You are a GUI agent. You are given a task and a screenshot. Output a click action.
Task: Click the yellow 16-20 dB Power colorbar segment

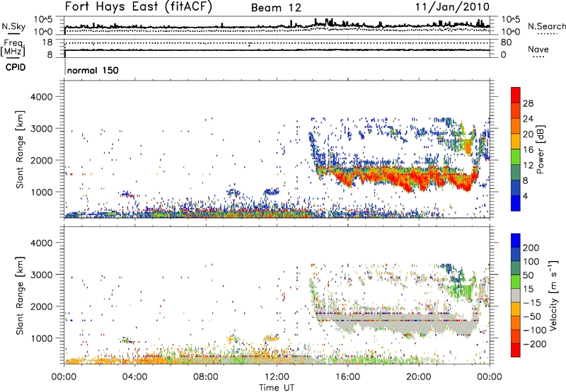pos(516,142)
